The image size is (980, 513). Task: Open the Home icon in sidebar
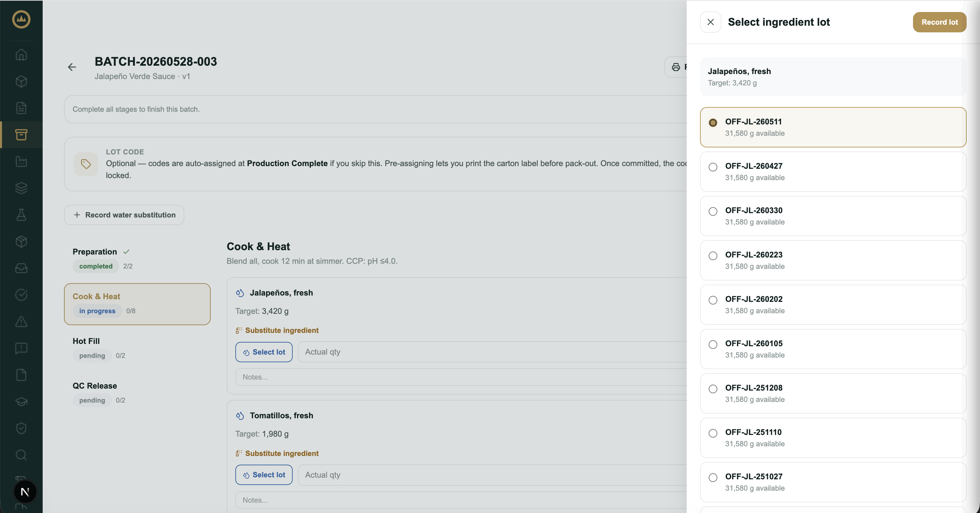tap(21, 54)
